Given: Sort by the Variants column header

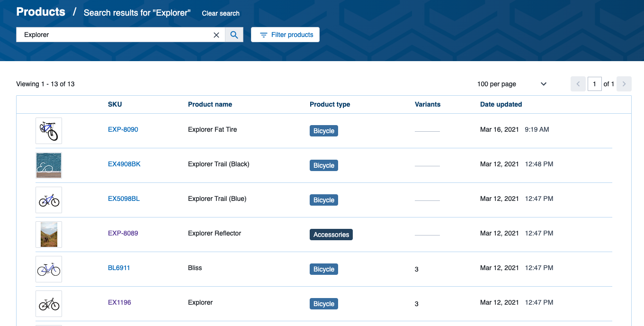Looking at the screenshot, I should 428,104.
